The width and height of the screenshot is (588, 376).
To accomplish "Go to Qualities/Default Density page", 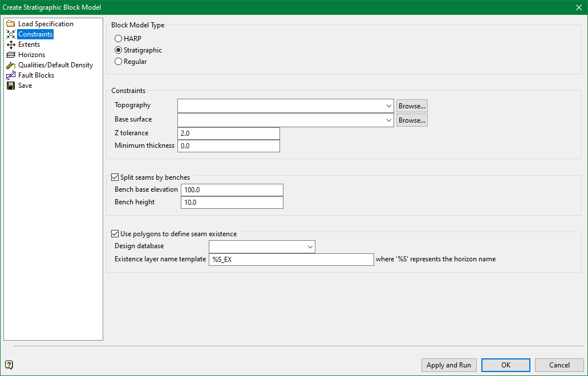I will pyautogui.click(x=55, y=65).
